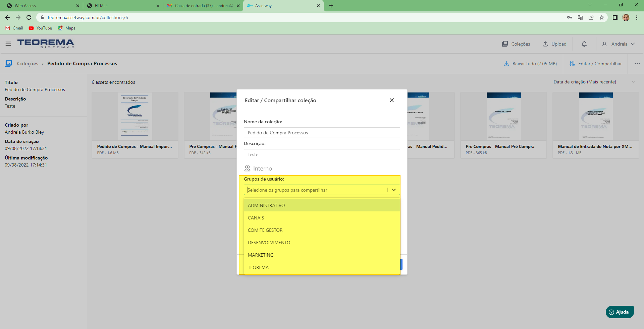Image resolution: width=644 pixels, height=329 pixels.
Task: Click the saved passwords key icon
Action: (x=570, y=17)
